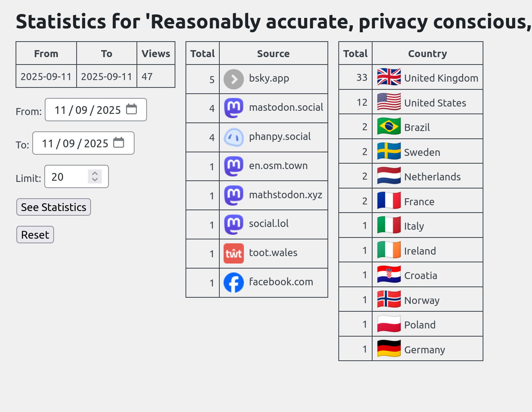Click the Country column header
532x412 pixels.
[427, 54]
